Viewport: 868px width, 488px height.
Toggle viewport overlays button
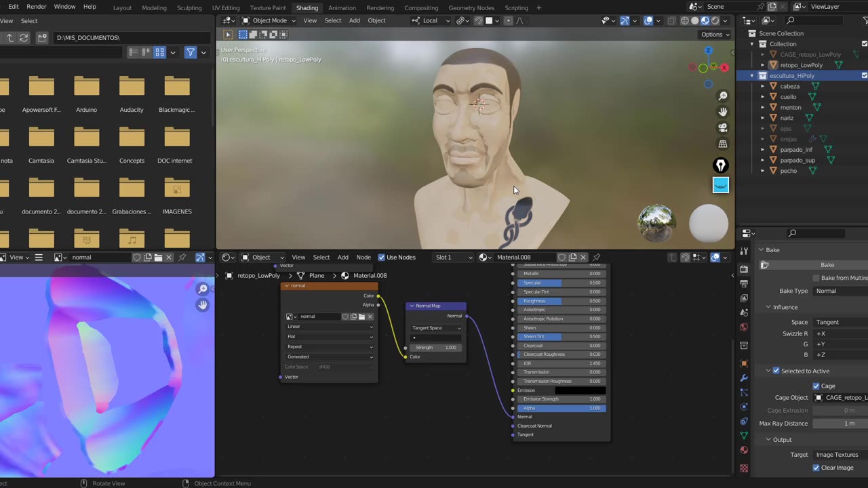click(648, 20)
